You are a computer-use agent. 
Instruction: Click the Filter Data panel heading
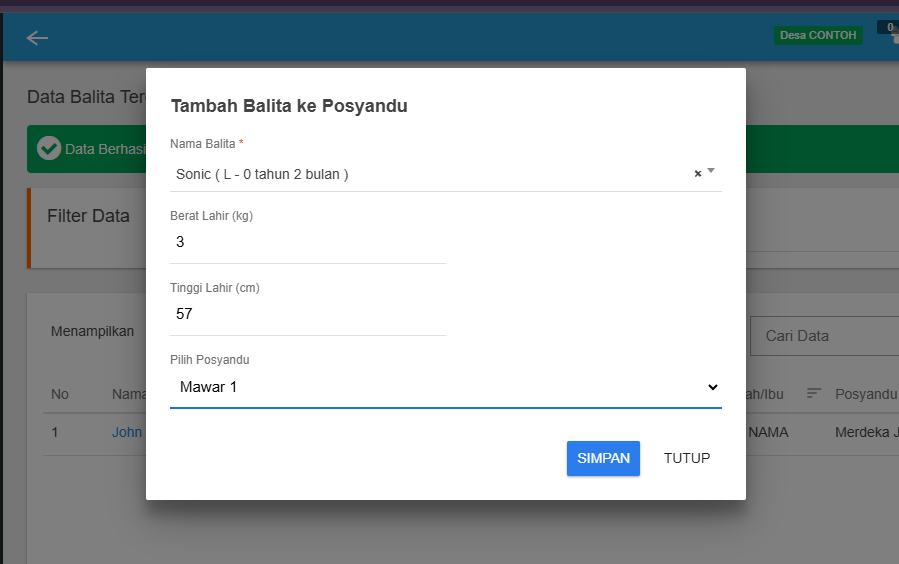tap(88, 216)
